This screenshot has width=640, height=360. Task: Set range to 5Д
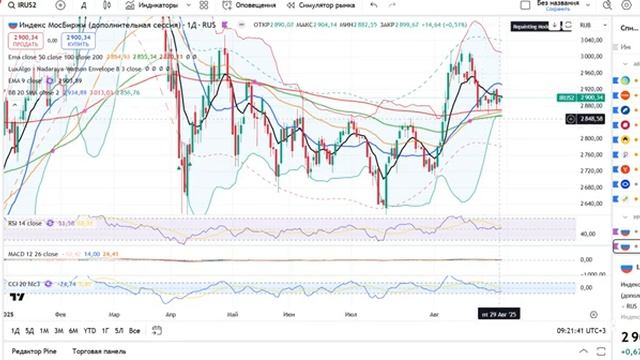pos(29,331)
